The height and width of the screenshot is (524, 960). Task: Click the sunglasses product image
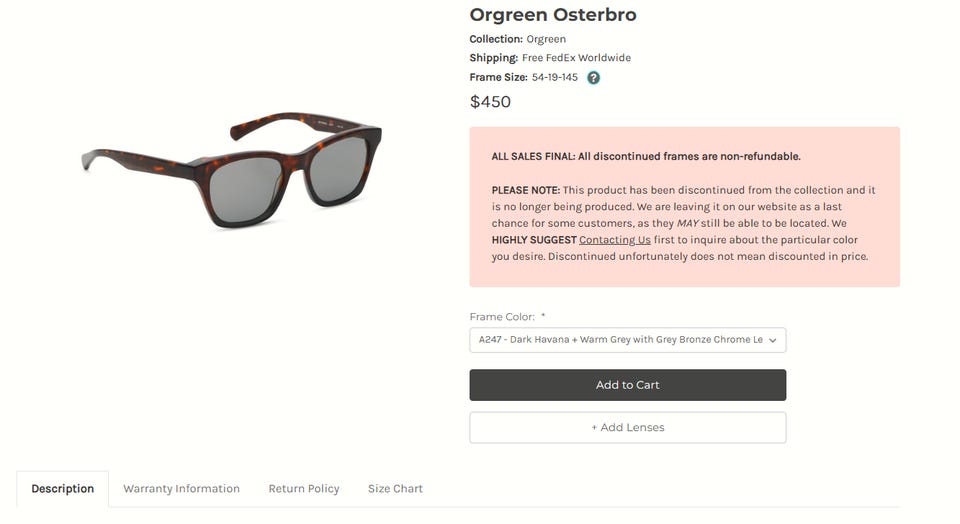tap(232, 170)
